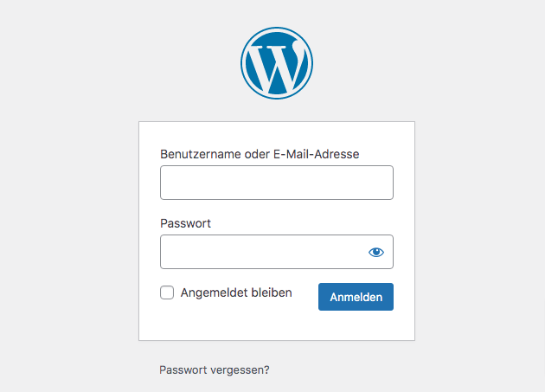The image size is (545, 392).
Task: Submit login with blue Anmelden button
Action: 356,297
